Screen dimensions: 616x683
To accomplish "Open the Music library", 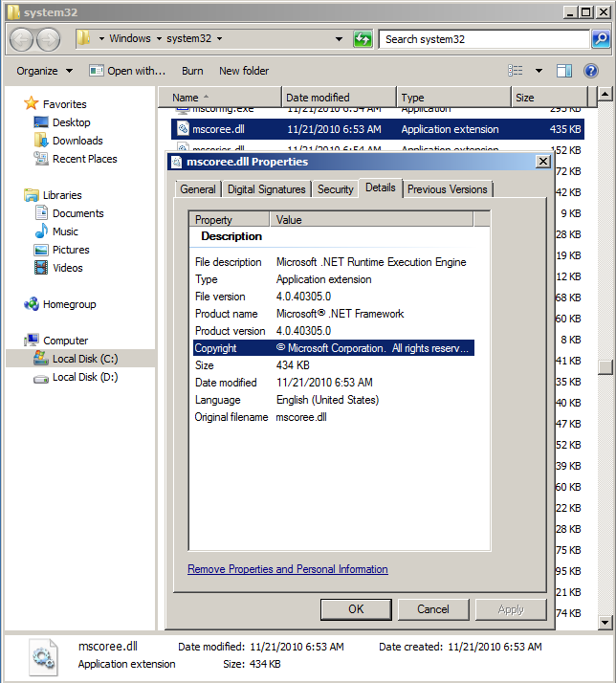I will pos(65,231).
